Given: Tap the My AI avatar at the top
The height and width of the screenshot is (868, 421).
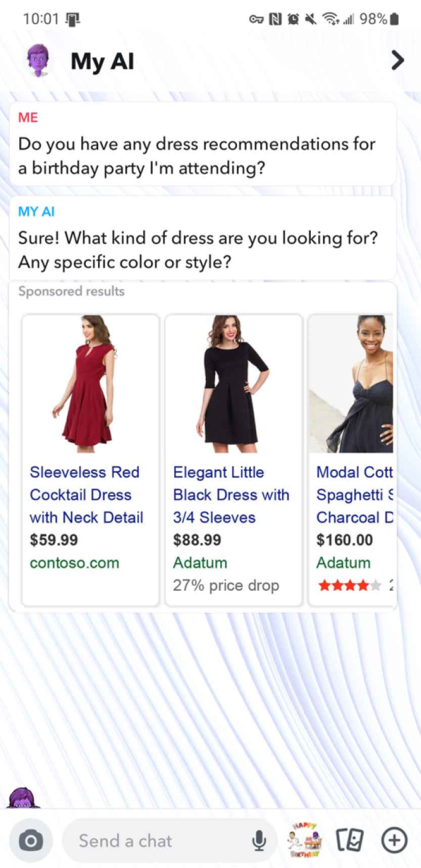Looking at the screenshot, I should 36,60.
